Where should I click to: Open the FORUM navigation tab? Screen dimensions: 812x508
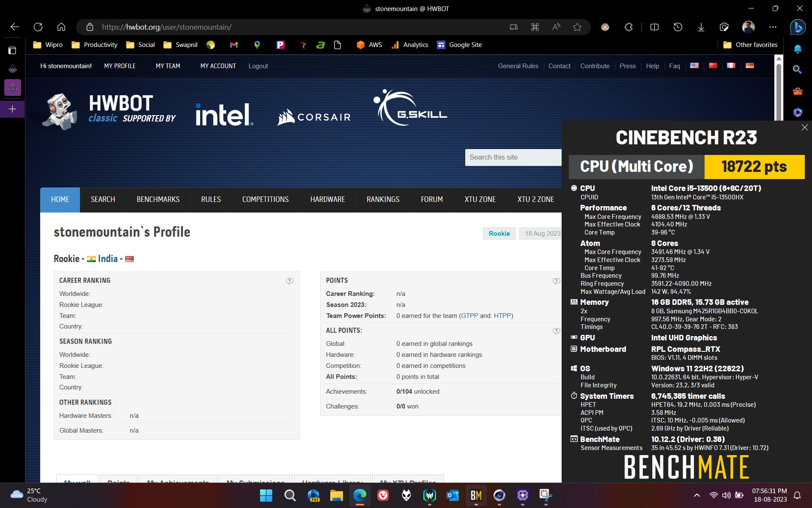click(x=432, y=199)
